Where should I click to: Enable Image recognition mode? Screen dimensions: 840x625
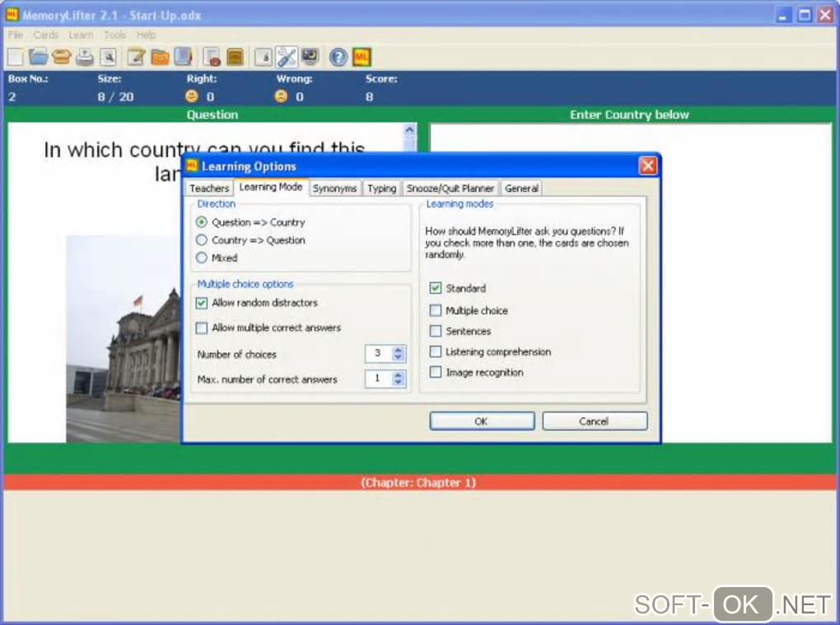pos(436,372)
